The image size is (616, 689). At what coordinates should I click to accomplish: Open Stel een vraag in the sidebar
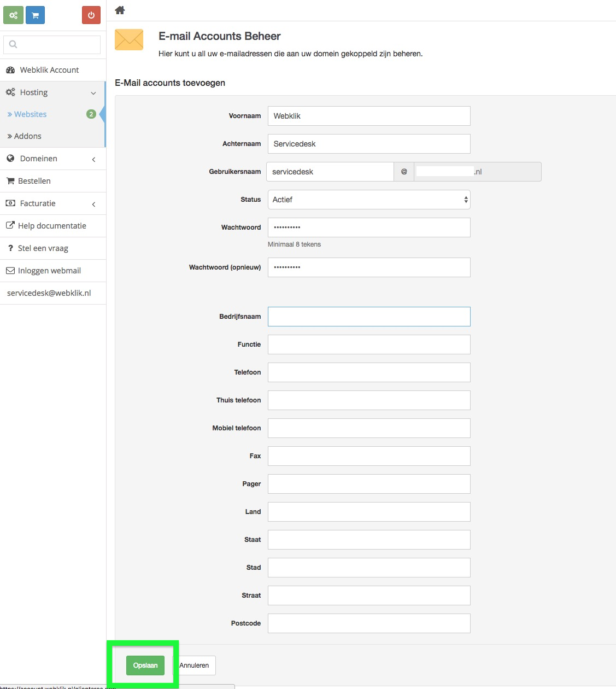pos(43,248)
